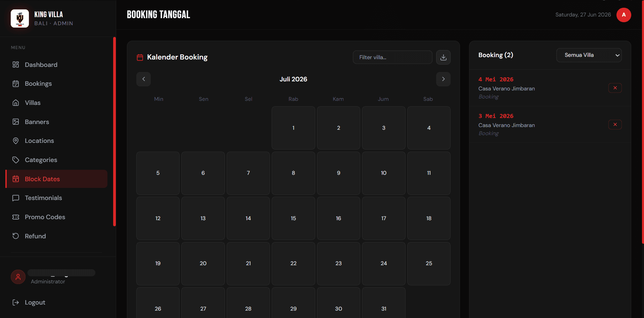
Task: Click the Refund arrow icon
Action: point(16,236)
